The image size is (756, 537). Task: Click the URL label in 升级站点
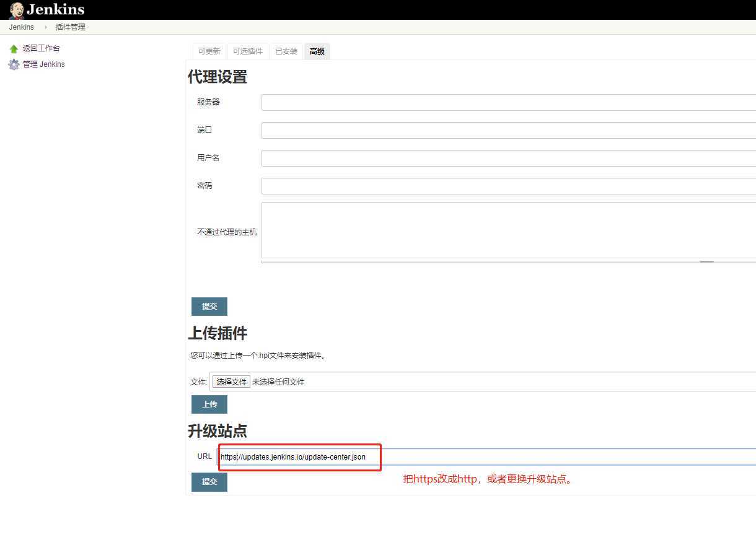click(204, 456)
